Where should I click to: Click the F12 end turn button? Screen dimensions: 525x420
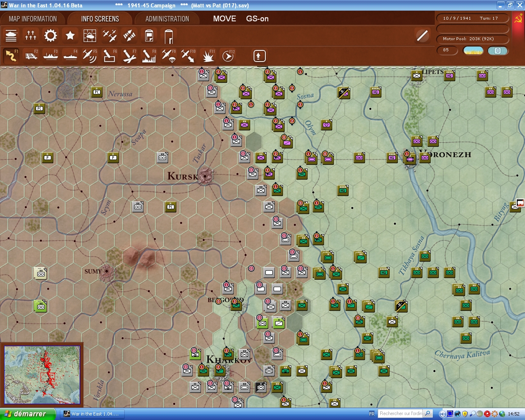(228, 55)
